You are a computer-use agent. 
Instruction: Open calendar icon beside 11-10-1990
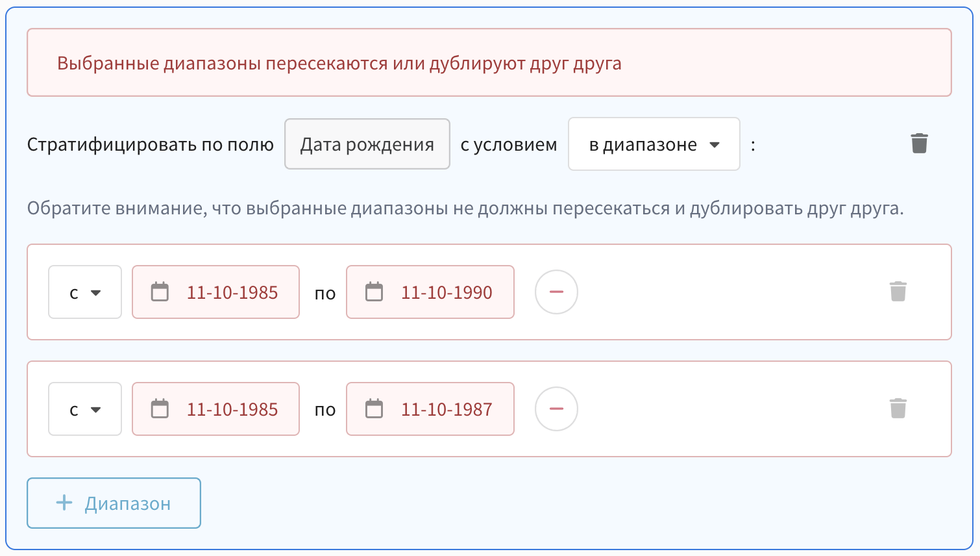point(374,292)
